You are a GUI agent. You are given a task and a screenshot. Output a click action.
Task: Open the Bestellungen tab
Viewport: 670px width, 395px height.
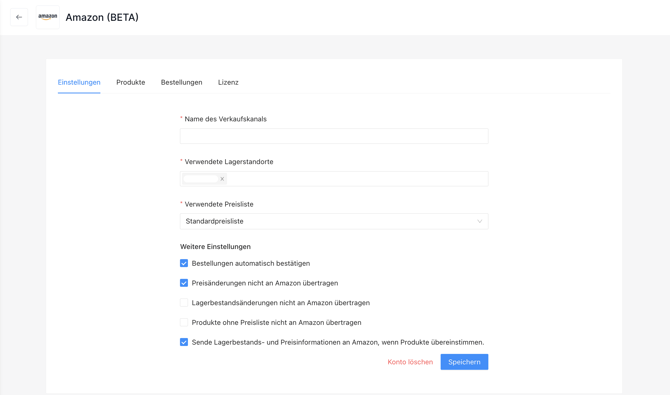coord(182,82)
